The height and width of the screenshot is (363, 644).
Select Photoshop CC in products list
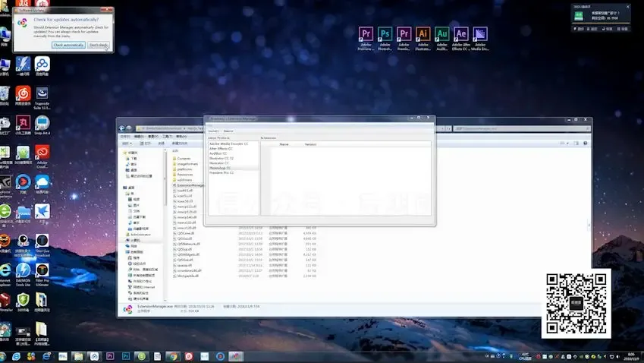point(220,168)
